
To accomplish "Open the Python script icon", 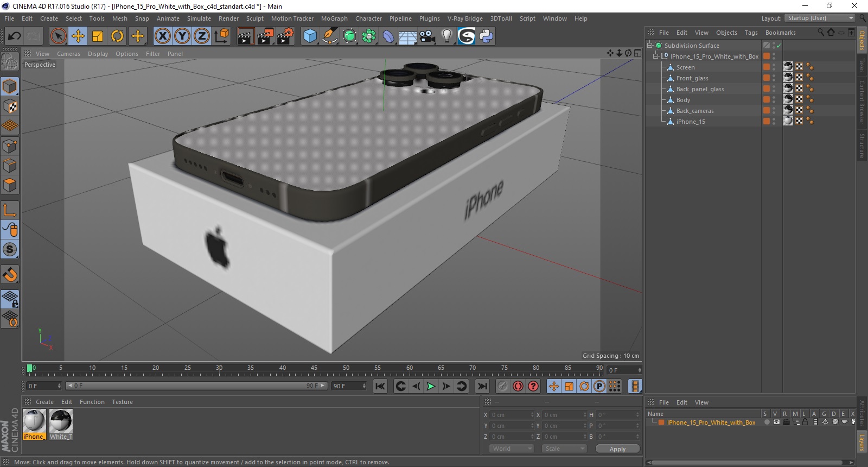I will pyautogui.click(x=486, y=36).
